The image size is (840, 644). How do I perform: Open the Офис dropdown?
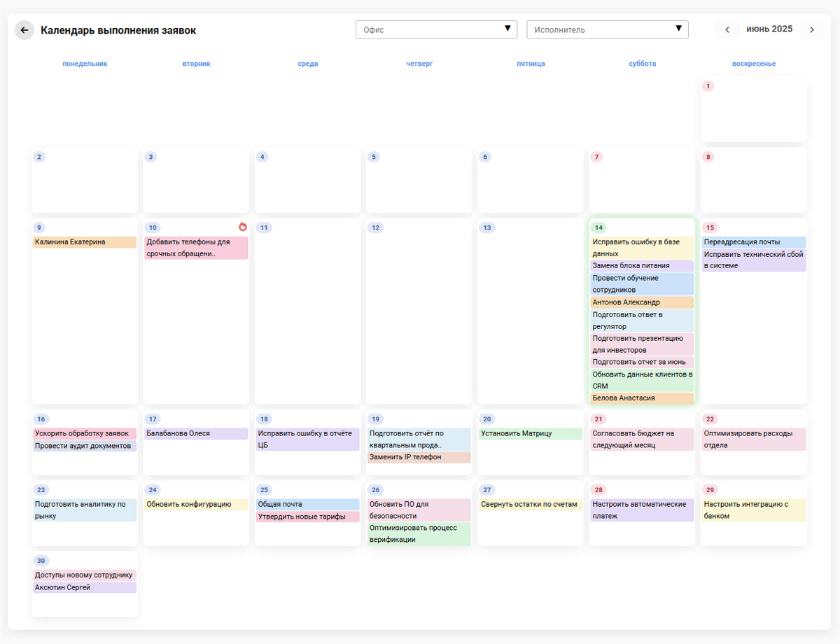pyautogui.click(x=427, y=29)
